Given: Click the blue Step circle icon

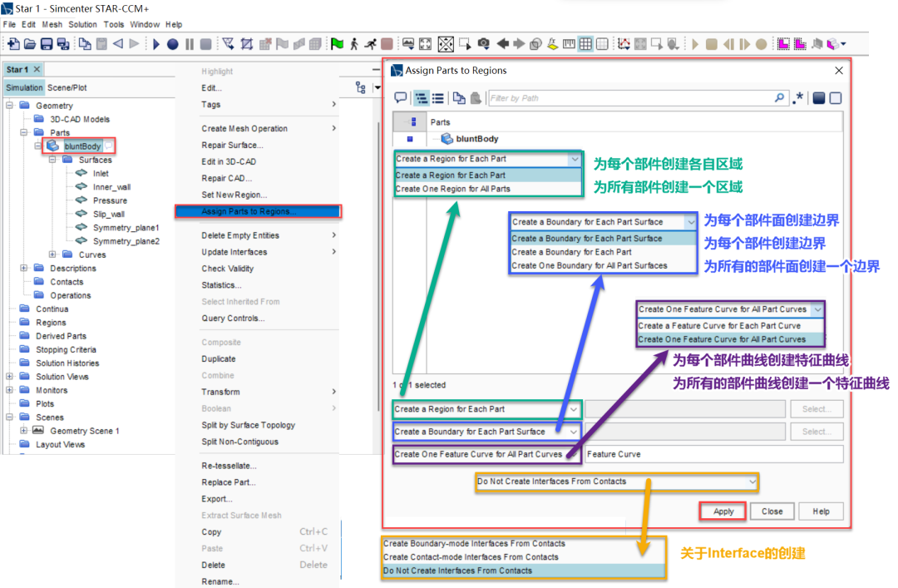Looking at the screenshot, I should pyautogui.click(x=172, y=43).
